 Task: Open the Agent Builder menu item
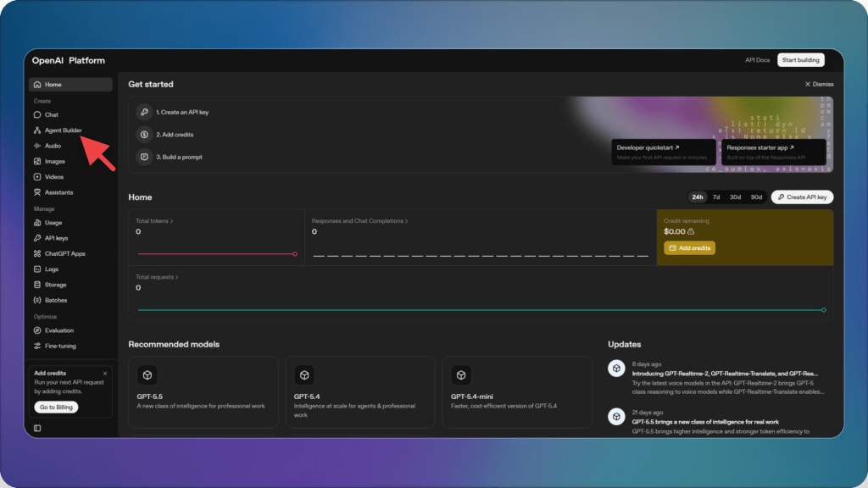click(x=70, y=130)
